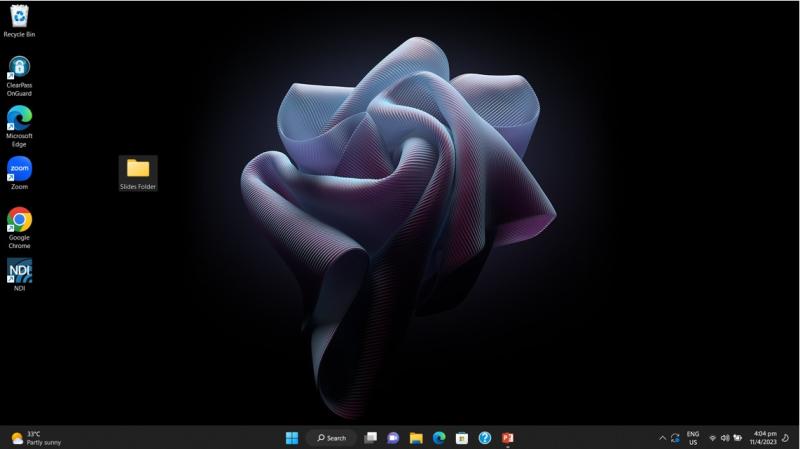
Task: Open the Windows Start menu
Action: click(x=292, y=438)
